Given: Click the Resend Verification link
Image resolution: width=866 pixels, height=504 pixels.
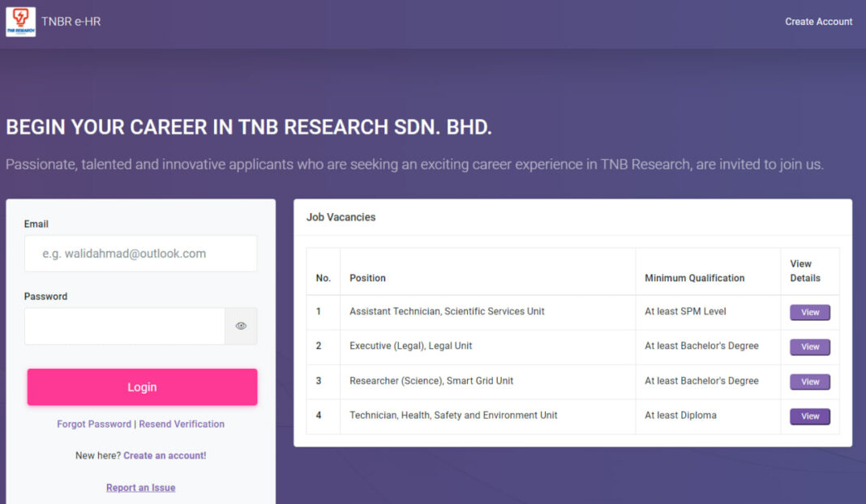Looking at the screenshot, I should coord(182,424).
